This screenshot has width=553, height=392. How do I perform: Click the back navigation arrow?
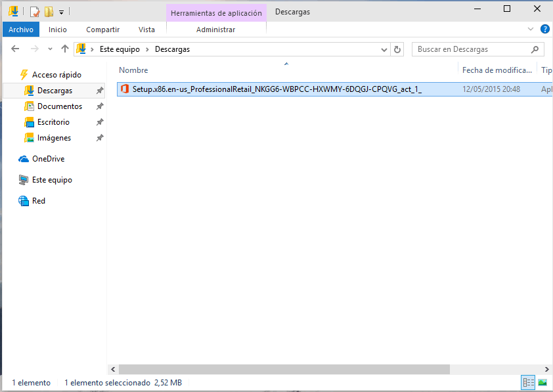click(x=16, y=49)
